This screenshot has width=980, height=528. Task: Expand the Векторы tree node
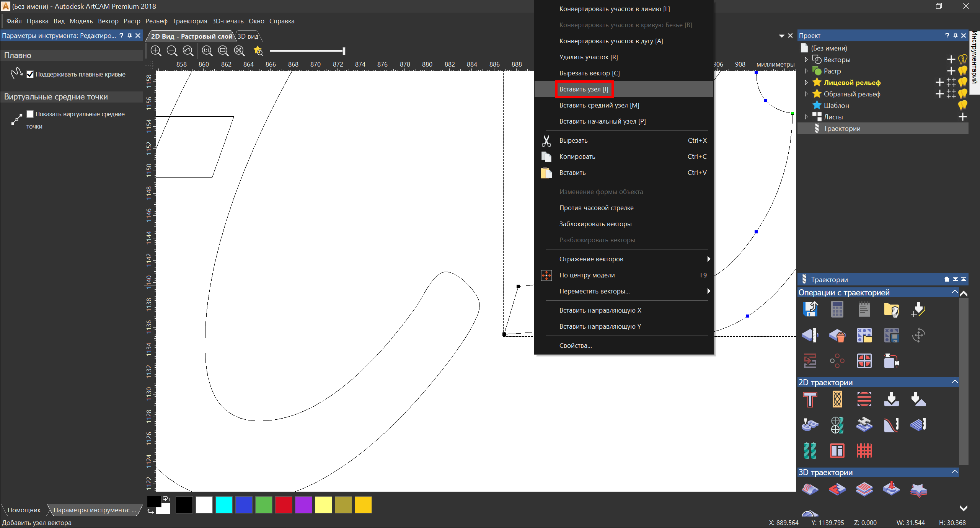(806, 60)
